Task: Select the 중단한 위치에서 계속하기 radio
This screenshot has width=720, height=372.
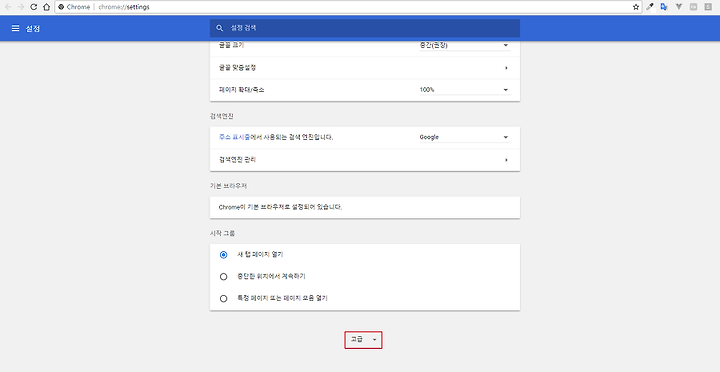Action: coord(224,276)
